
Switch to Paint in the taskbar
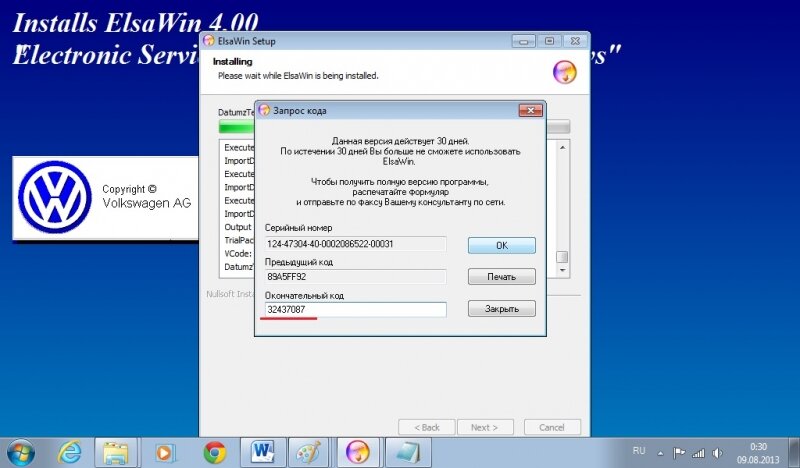point(309,453)
